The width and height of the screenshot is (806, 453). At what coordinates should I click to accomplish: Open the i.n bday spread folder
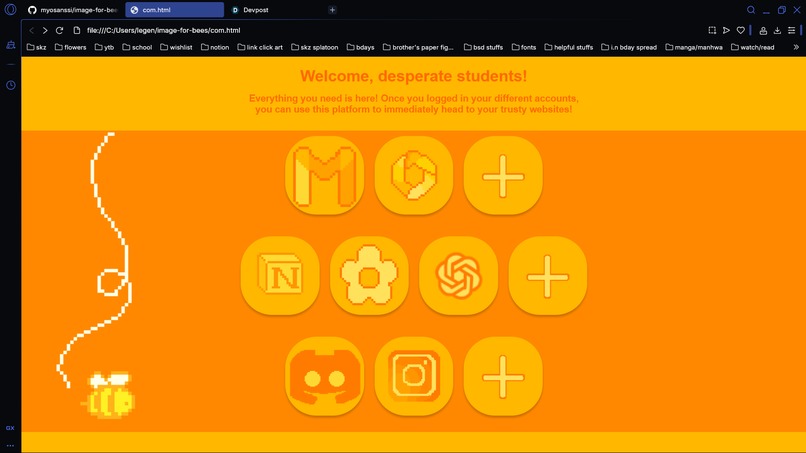629,47
